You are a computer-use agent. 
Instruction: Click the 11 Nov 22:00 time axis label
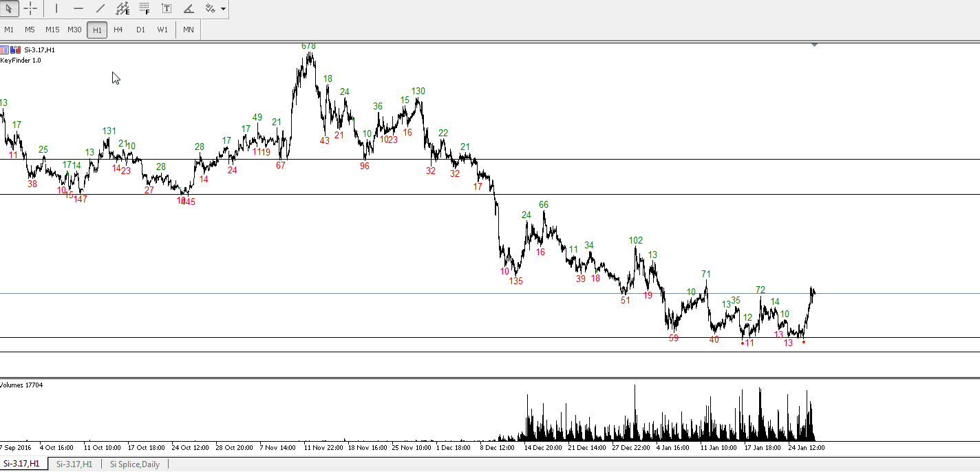[324, 447]
